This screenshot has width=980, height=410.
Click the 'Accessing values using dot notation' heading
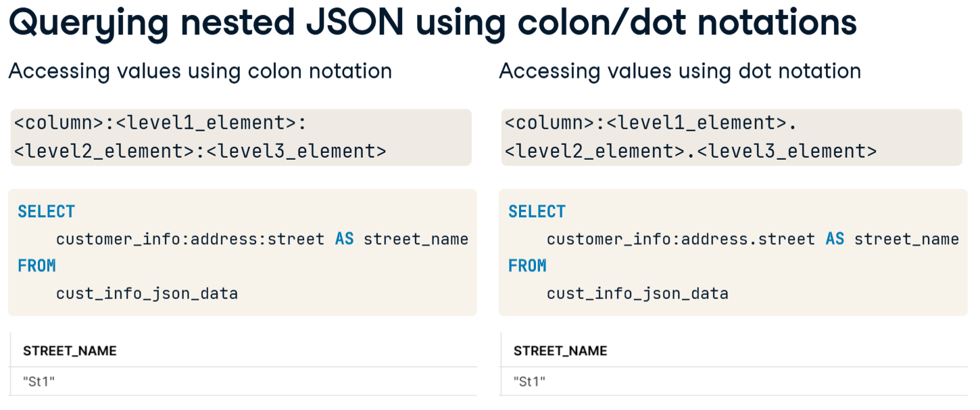point(680,71)
